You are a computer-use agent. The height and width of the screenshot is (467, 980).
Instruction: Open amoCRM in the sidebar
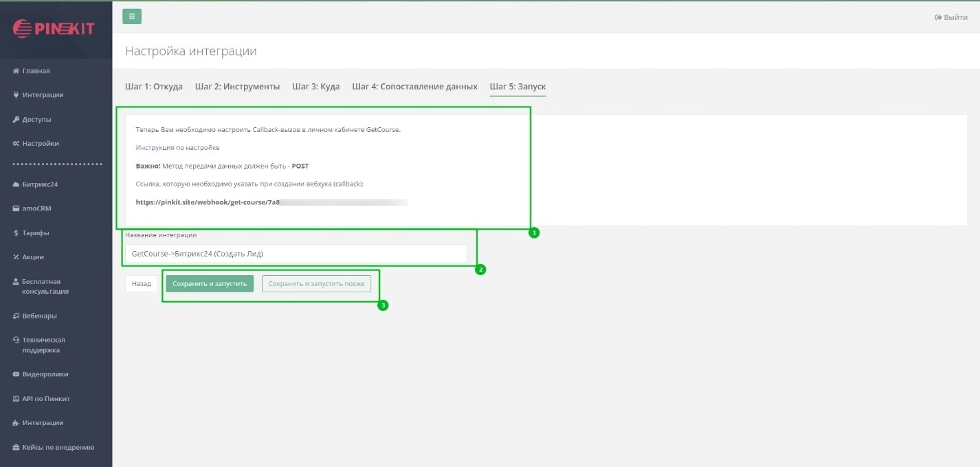(36, 208)
